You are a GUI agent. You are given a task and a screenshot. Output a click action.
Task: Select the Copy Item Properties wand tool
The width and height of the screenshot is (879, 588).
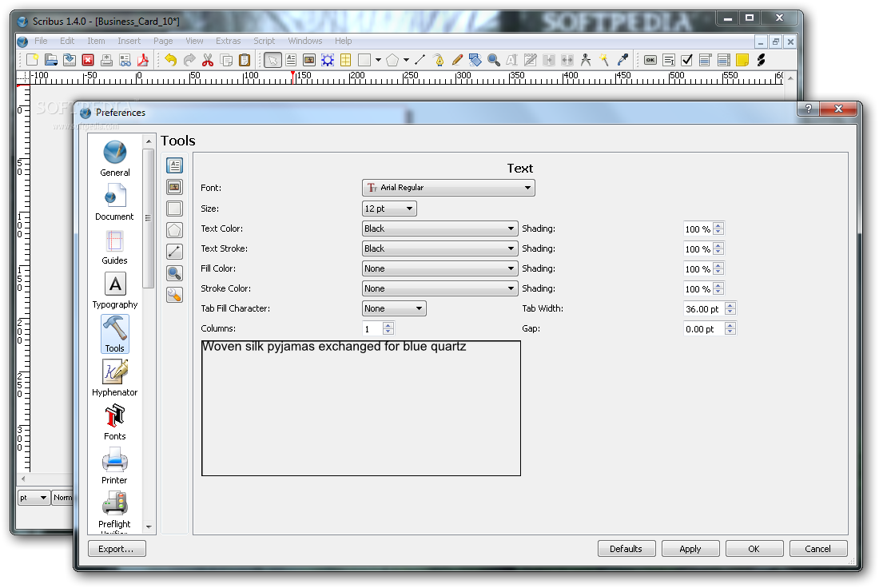[604, 60]
